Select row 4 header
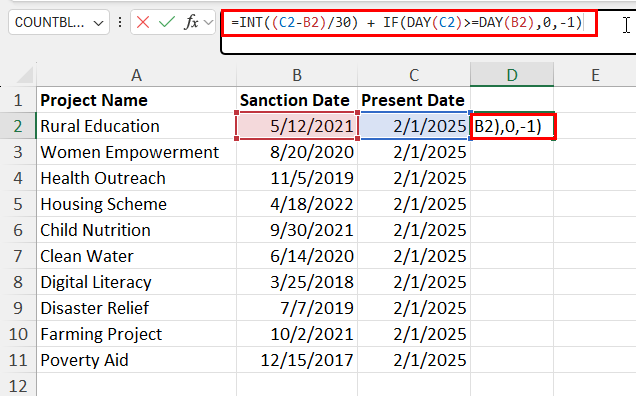Screen dimensions: 636x396 point(18,178)
